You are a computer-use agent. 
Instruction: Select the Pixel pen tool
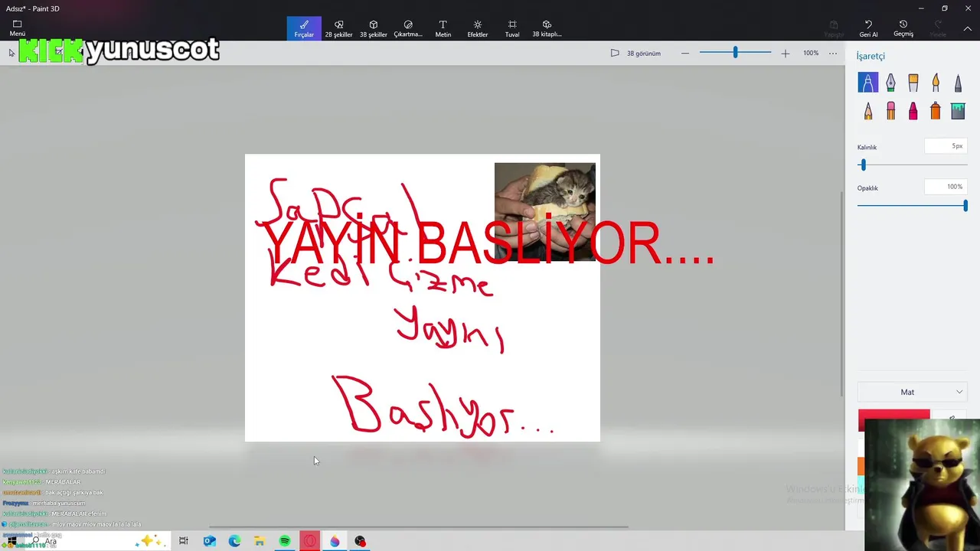(x=958, y=82)
